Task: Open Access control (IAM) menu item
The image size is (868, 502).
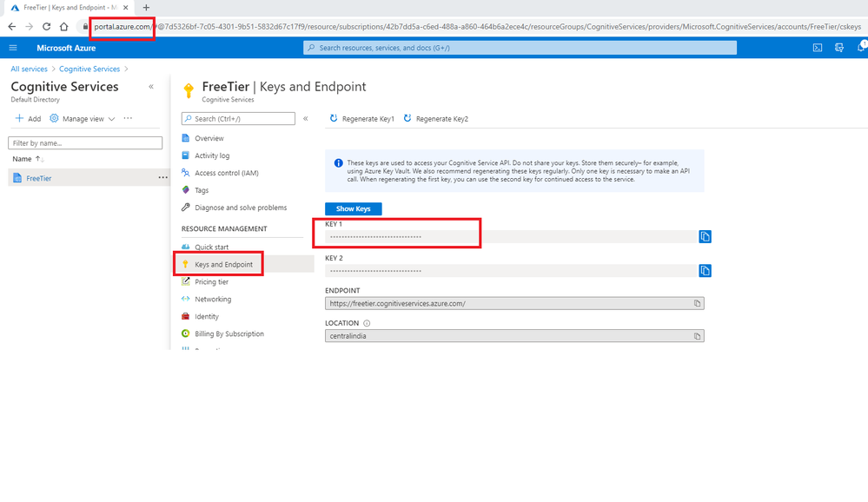Action: 226,173
